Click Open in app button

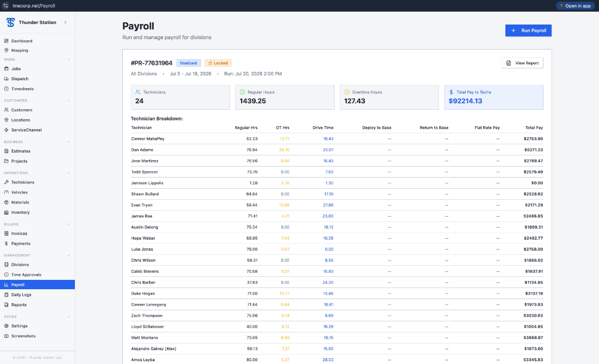pos(575,6)
